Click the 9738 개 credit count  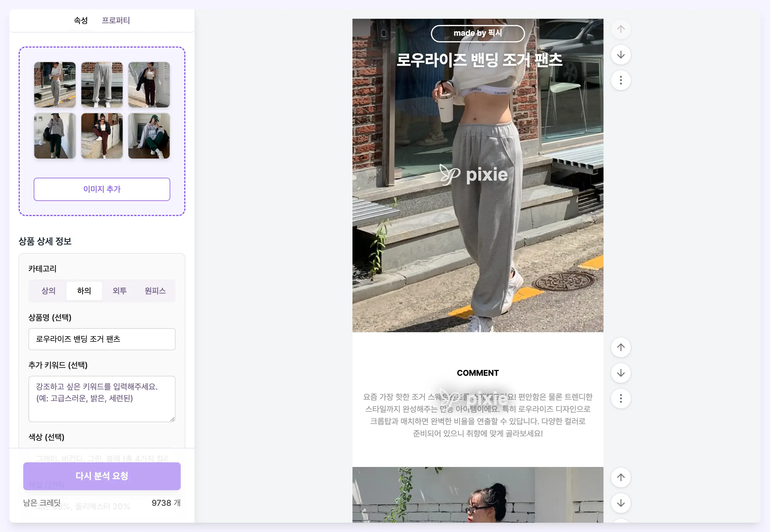166,503
